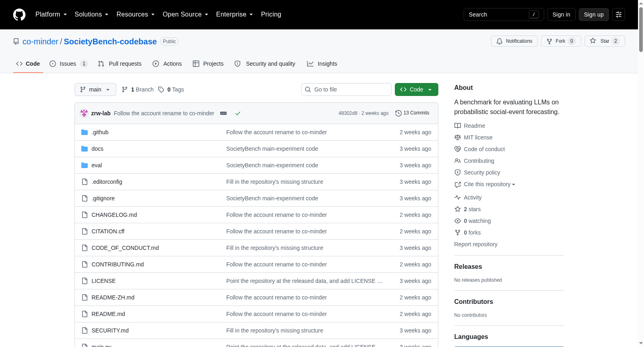The height and width of the screenshot is (347, 644).
Task: View the 1 Branch list
Action: click(138, 89)
